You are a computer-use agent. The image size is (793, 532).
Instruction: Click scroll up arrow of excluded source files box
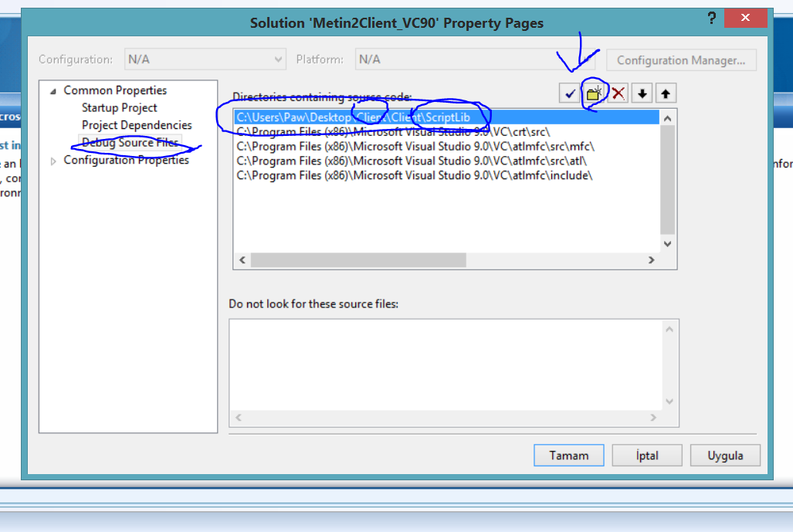[669, 329]
